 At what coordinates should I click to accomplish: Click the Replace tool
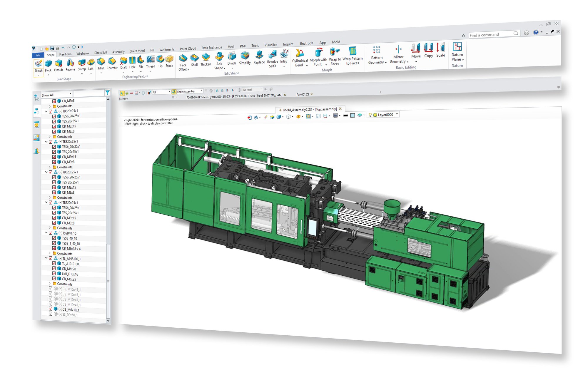pyautogui.click(x=259, y=58)
